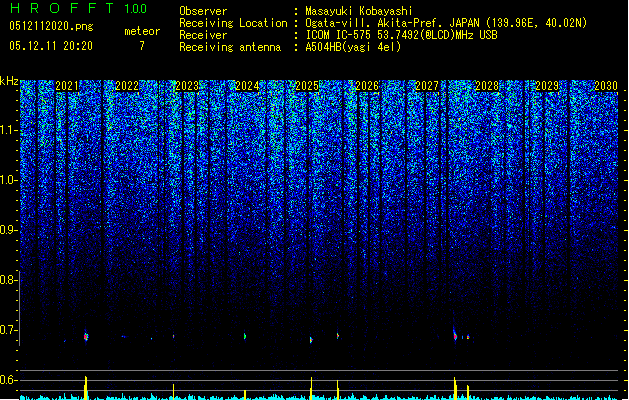Click the 0.7 kHz axis tick label

(9, 330)
